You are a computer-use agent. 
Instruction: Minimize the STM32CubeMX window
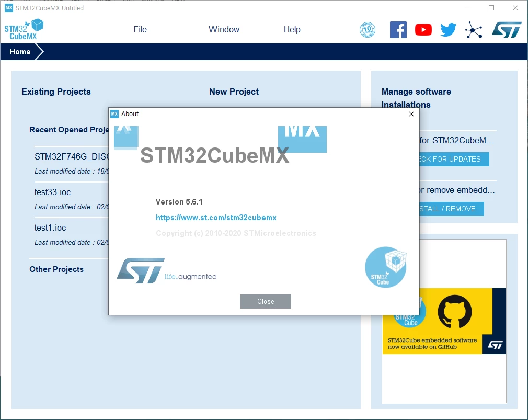(468, 8)
